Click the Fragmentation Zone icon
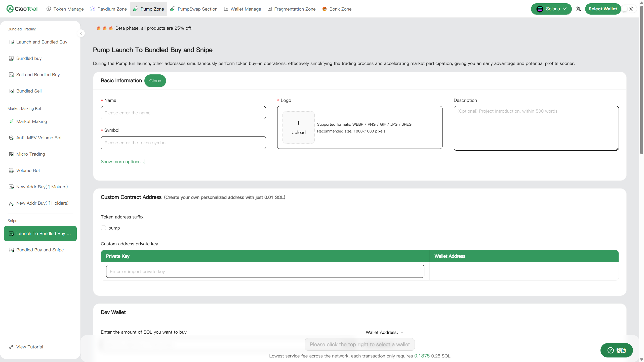The image size is (644, 362). (270, 9)
